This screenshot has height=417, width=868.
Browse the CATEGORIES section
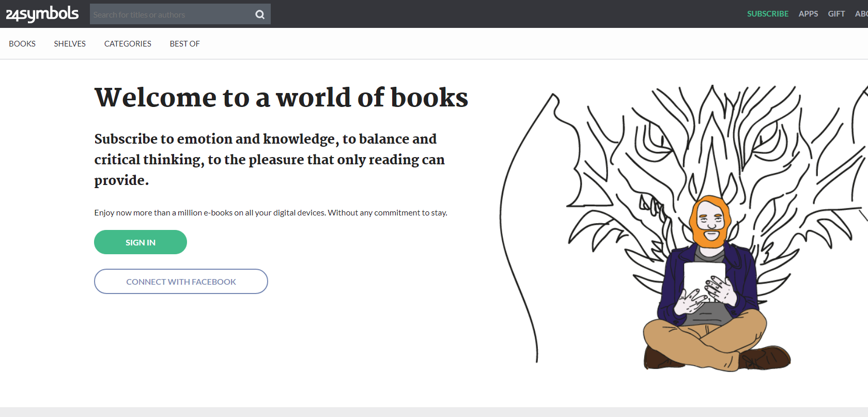coord(128,44)
